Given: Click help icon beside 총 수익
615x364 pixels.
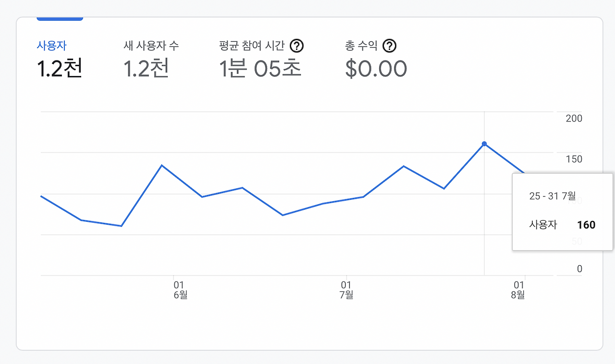Looking at the screenshot, I should tap(390, 46).
